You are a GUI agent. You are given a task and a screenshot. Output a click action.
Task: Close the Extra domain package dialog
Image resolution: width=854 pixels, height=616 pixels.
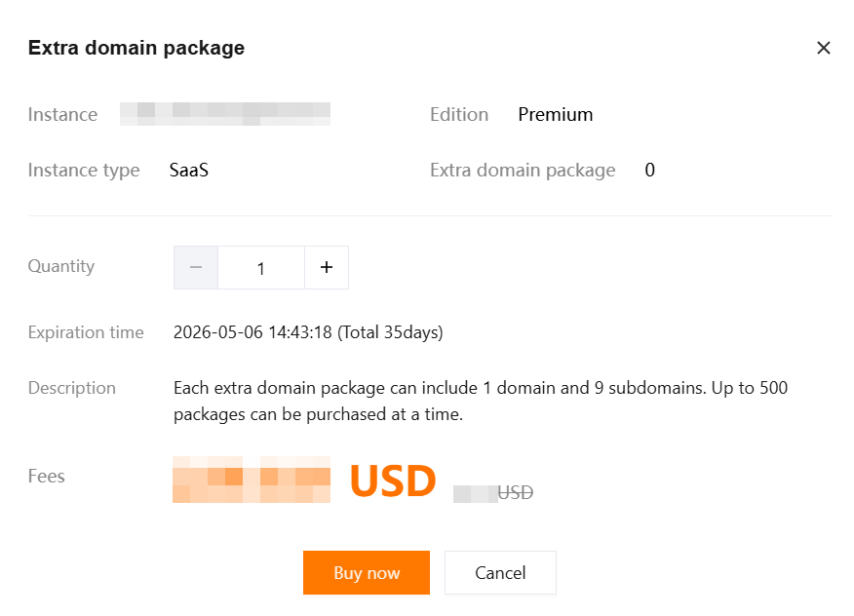point(824,48)
